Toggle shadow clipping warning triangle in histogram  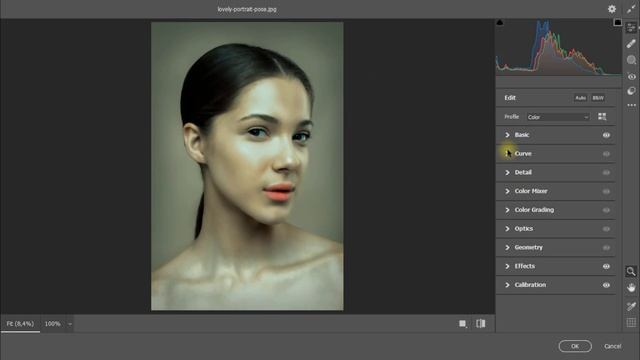(500, 22)
